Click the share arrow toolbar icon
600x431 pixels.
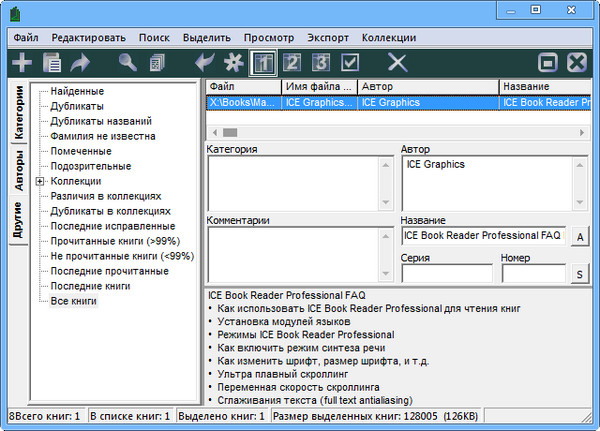coord(79,63)
